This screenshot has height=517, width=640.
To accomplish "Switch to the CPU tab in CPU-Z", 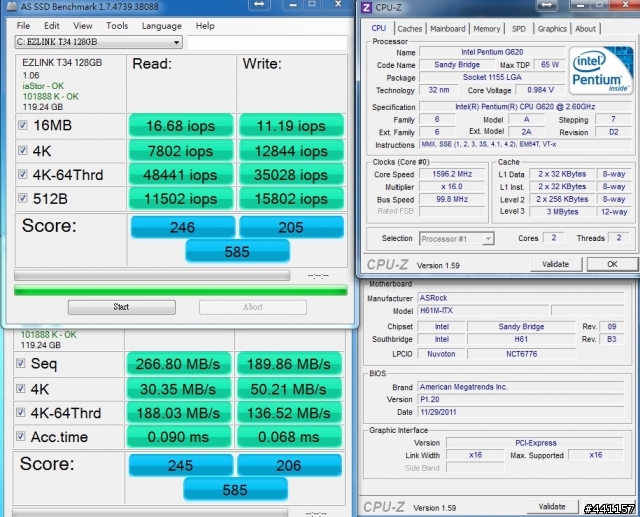I will pyautogui.click(x=378, y=28).
